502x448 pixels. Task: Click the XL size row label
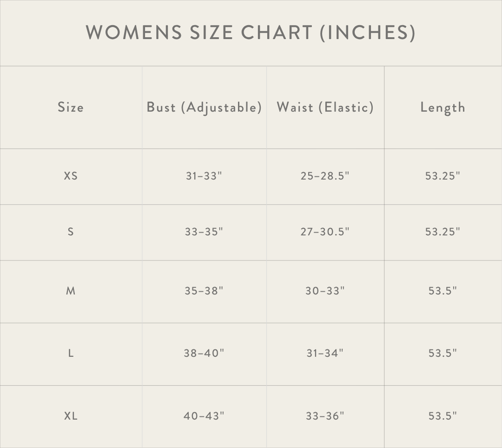tap(71, 416)
